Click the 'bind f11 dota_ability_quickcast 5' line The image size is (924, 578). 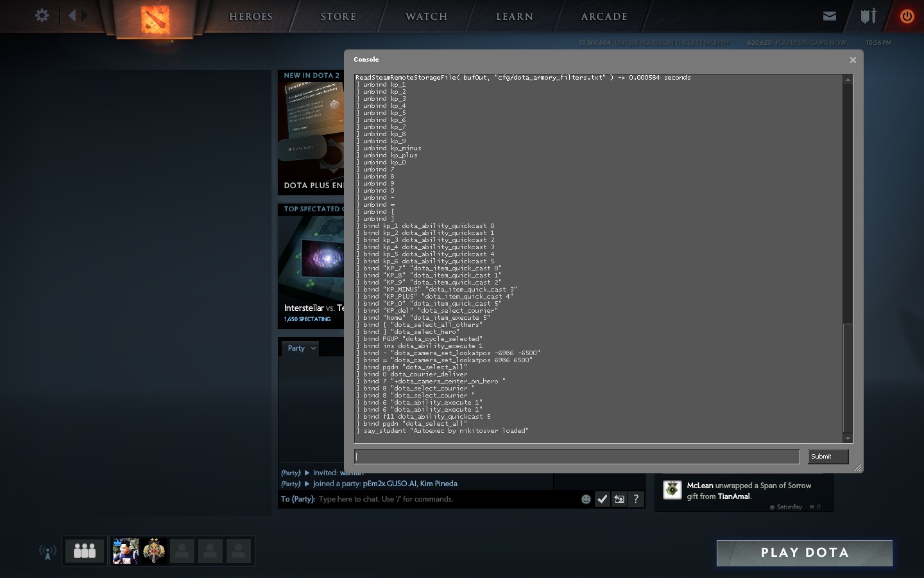[x=424, y=417]
